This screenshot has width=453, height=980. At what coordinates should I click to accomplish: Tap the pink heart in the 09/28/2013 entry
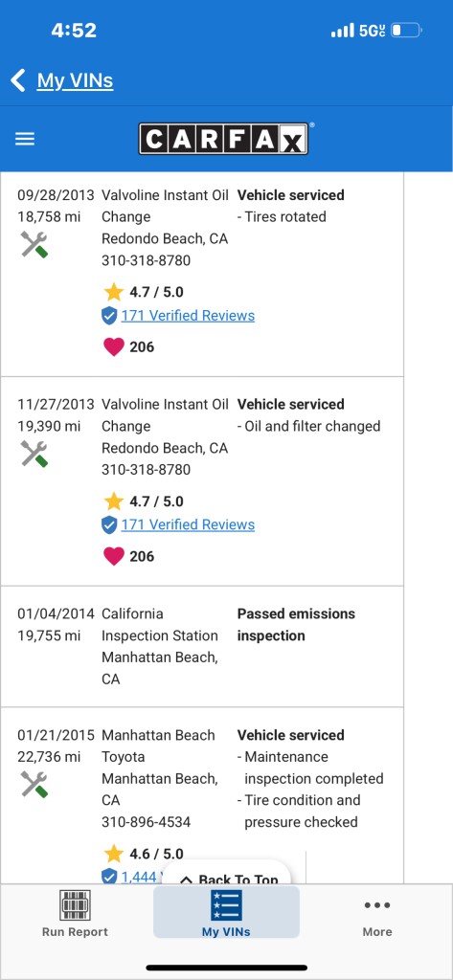(x=113, y=346)
